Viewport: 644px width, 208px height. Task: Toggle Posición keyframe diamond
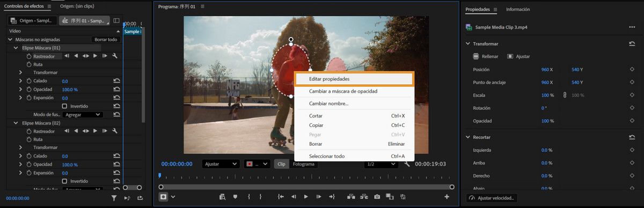click(632, 70)
